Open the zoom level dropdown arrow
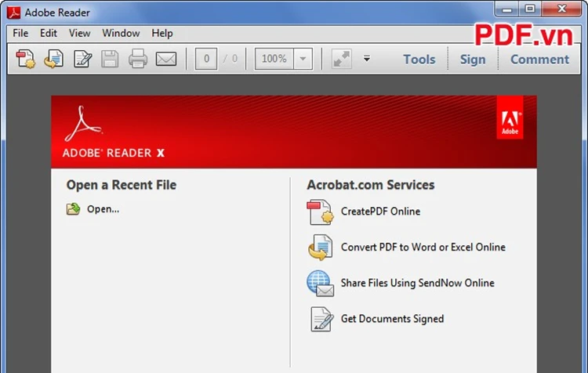 pyautogui.click(x=303, y=59)
